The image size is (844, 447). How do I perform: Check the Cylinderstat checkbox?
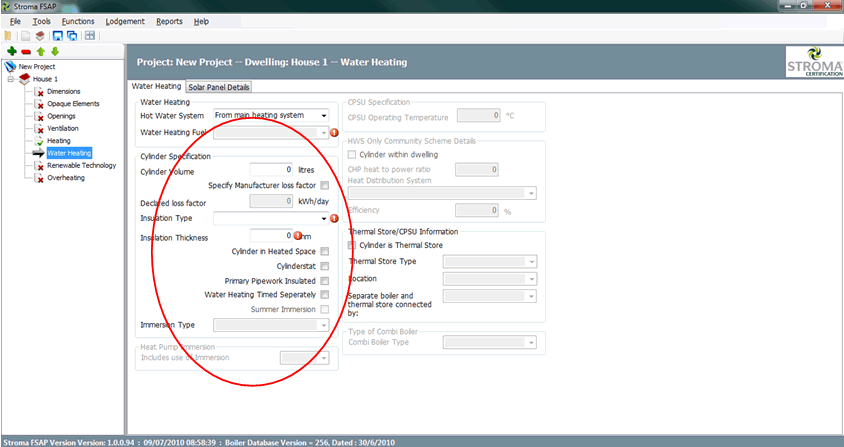coord(325,266)
